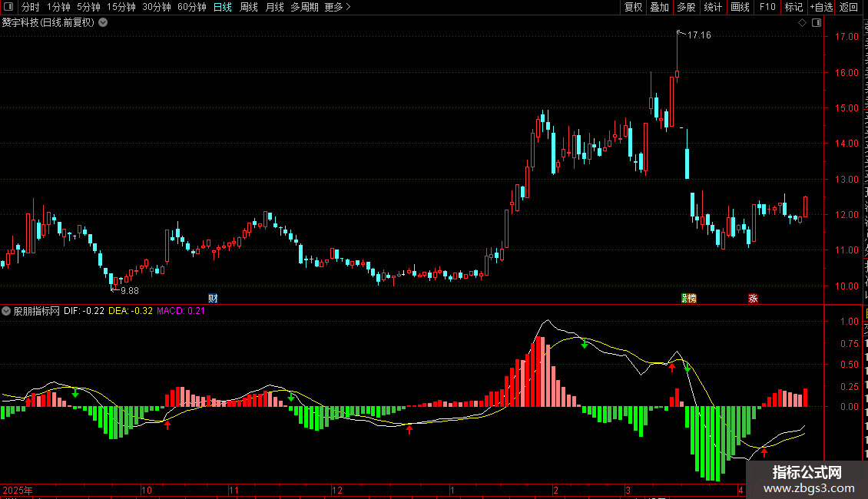
Task: Click the 9.88 low price label
Action: point(130,290)
